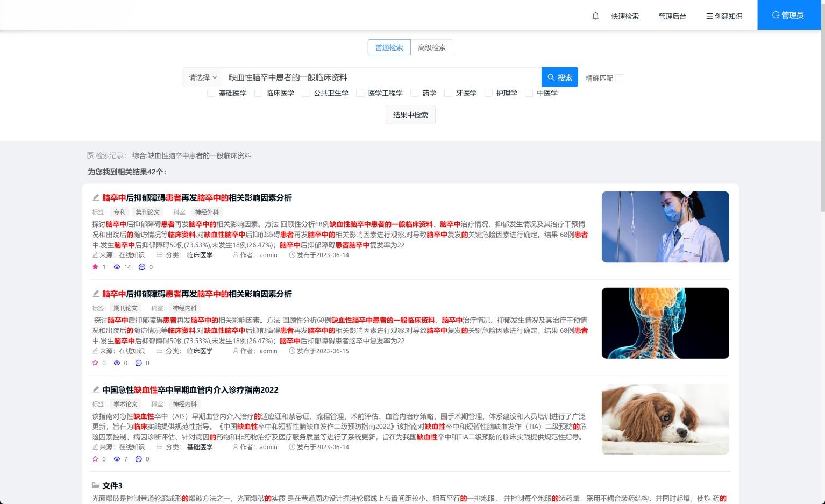
Task: Click the 检索记录 history icon
Action: (90, 155)
